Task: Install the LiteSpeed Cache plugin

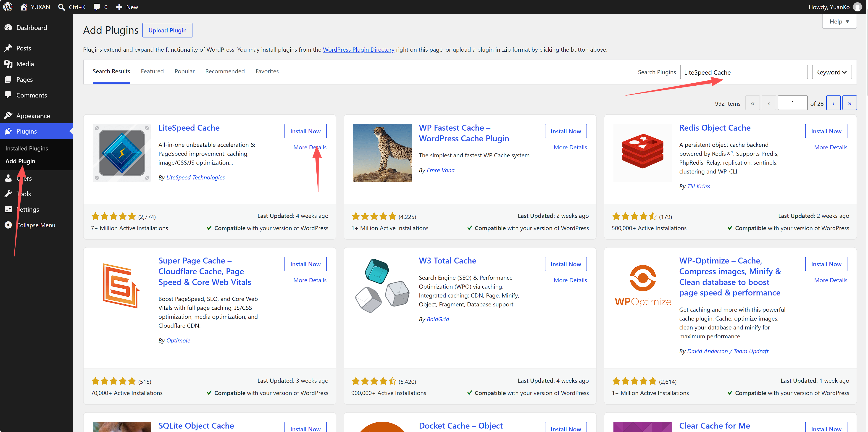Action: (306, 131)
